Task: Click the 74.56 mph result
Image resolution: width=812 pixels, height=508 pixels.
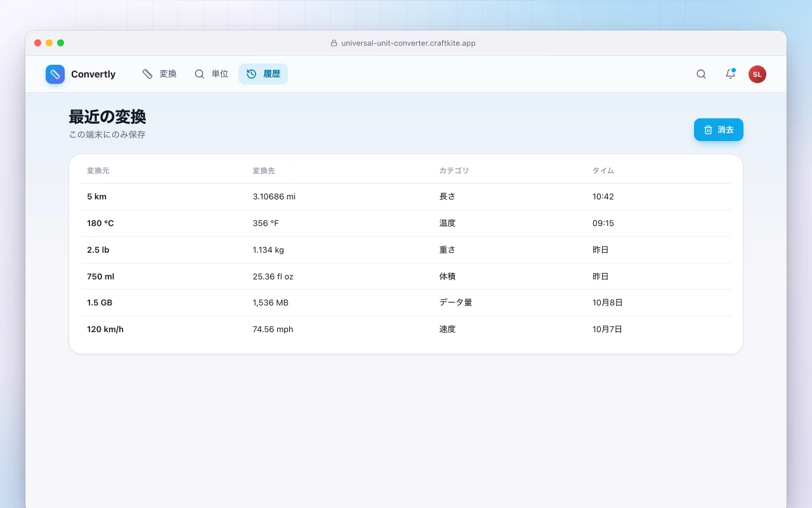Action: 273,330
